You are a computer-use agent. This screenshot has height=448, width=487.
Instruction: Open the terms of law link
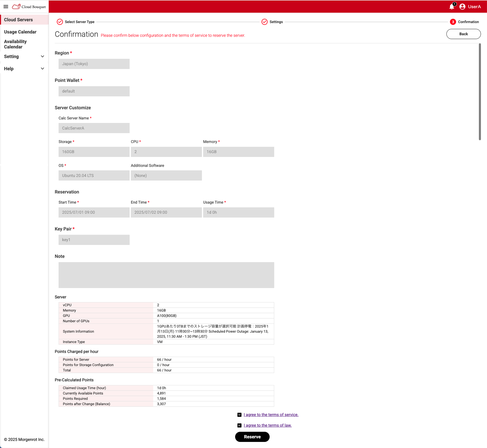pyautogui.click(x=267, y=425)
